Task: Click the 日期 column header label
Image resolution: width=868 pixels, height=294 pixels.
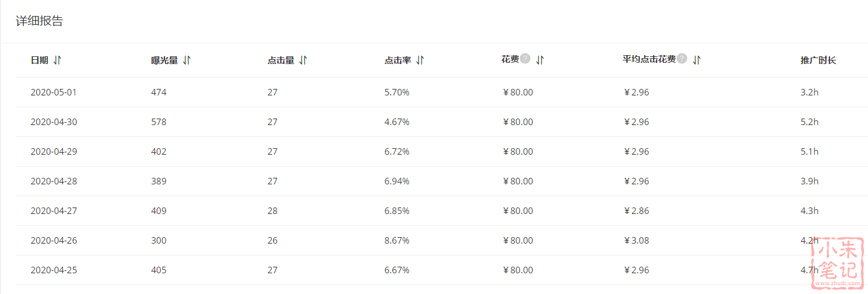Action: click(39, 60)
